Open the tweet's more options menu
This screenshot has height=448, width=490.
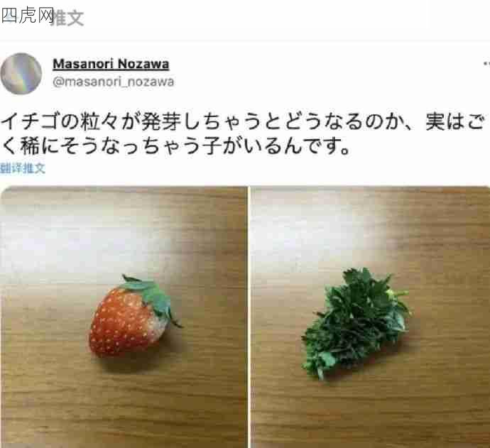(486, 63)
